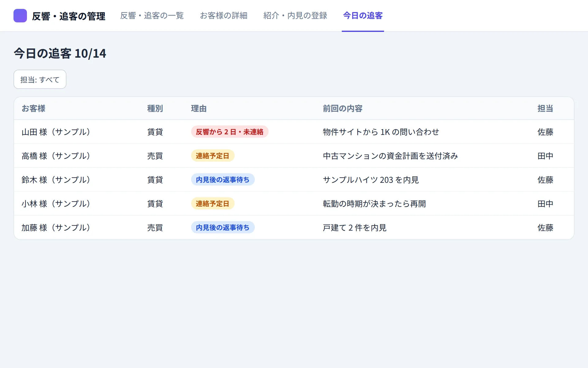The image size is (588, 368).
Task: Click 連絡予定日 badge in 小林 row
Action: pos(213,204)
